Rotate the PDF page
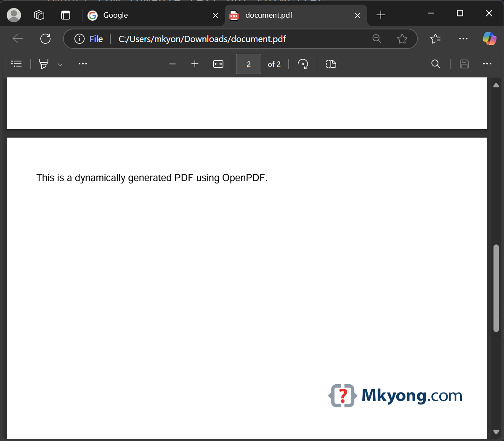The width and height of the screenshot is (504, 441). [303, 64]
